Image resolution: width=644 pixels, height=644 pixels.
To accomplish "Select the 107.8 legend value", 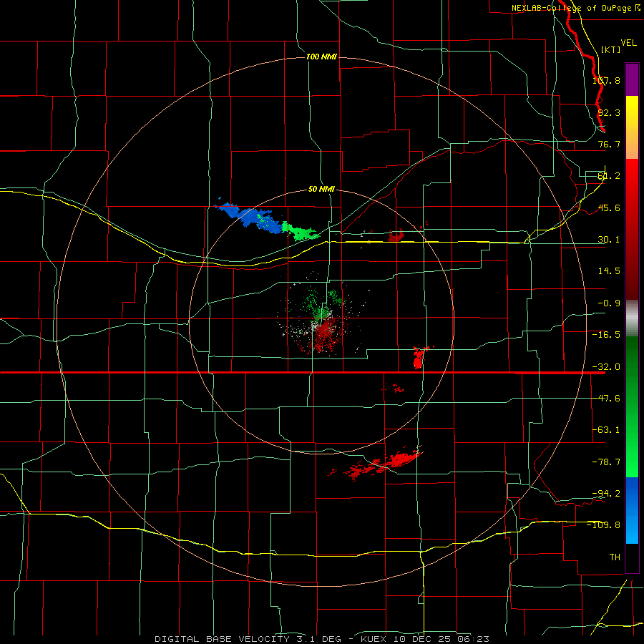I will (x=606, y=80).
